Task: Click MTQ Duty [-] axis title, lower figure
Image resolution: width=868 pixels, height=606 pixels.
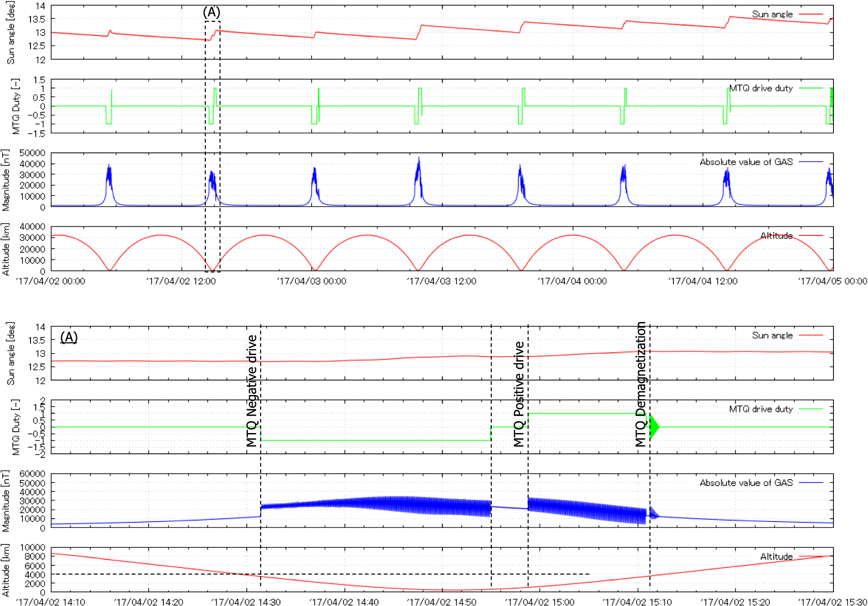Action: (16, 427)
